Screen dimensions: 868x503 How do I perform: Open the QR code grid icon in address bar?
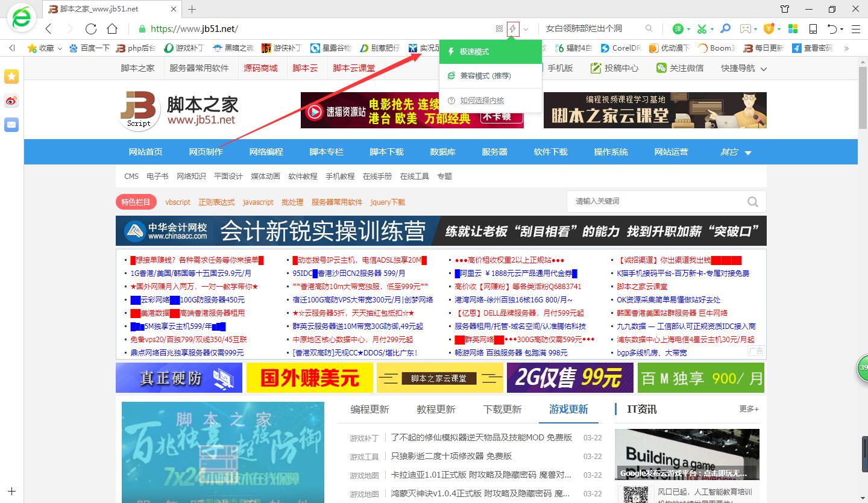(499, 28)
